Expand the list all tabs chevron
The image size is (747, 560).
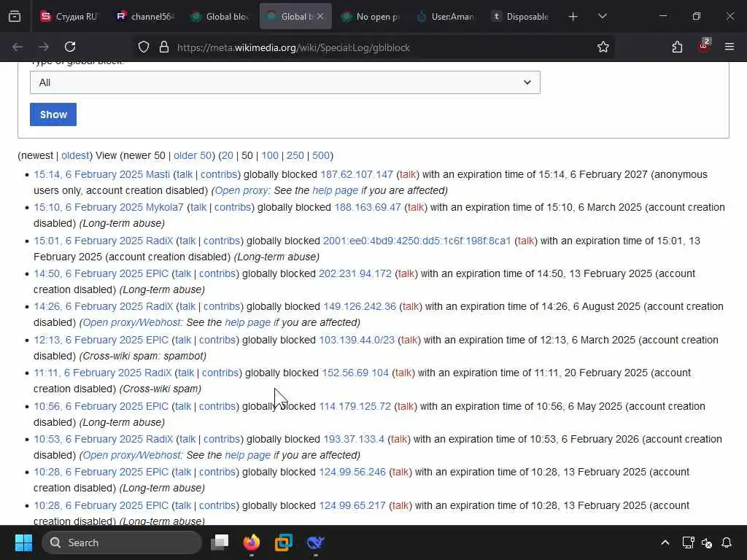point(603,17)
